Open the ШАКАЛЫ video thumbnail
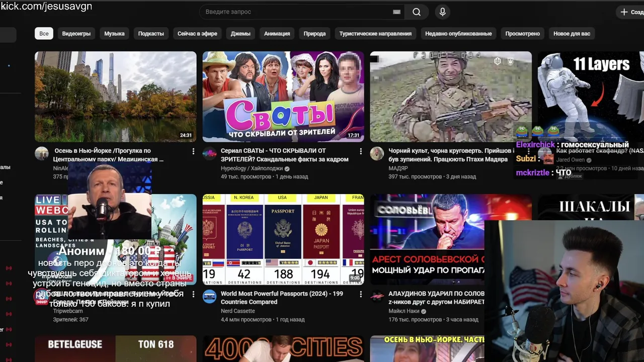This screenshot has width=644, height=362. [591, 207]
